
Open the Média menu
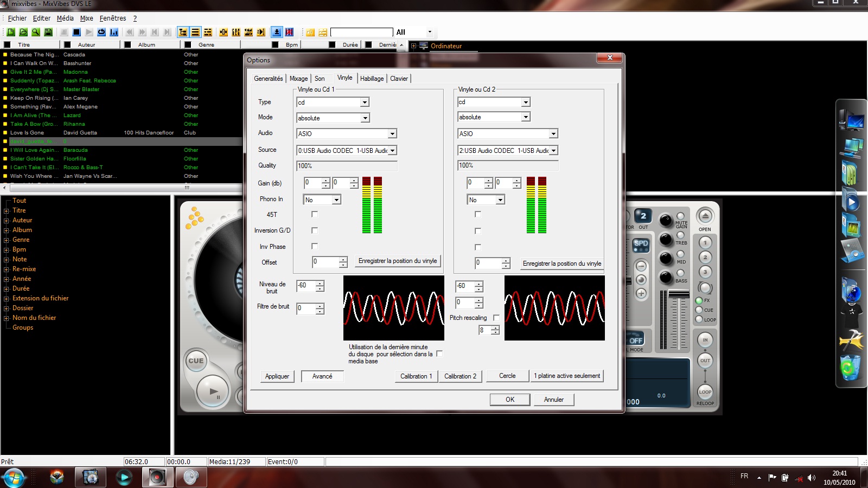pyautogui.click(x=65, y=18)
